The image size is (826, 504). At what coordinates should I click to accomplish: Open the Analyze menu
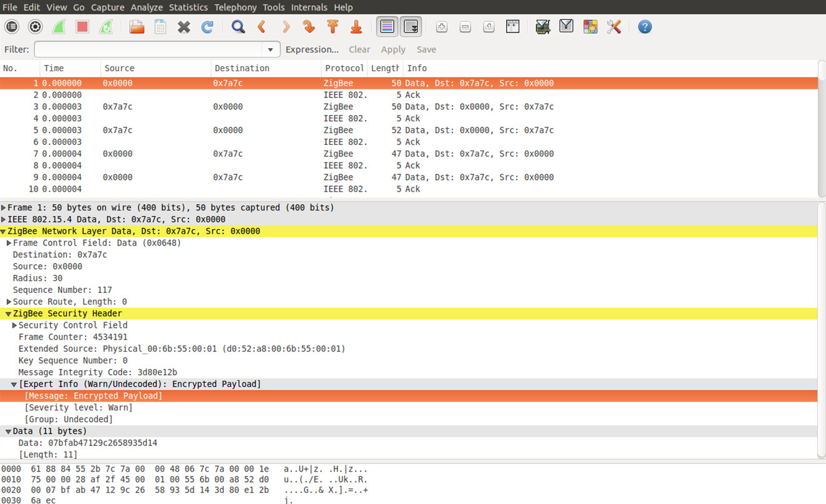click(147, 7)
